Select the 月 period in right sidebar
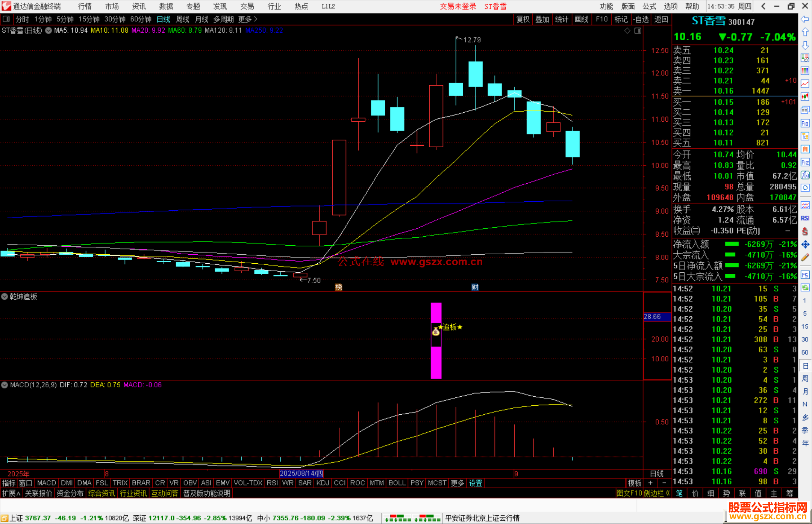This screenshot has width=812, height=524. point(805,391)
